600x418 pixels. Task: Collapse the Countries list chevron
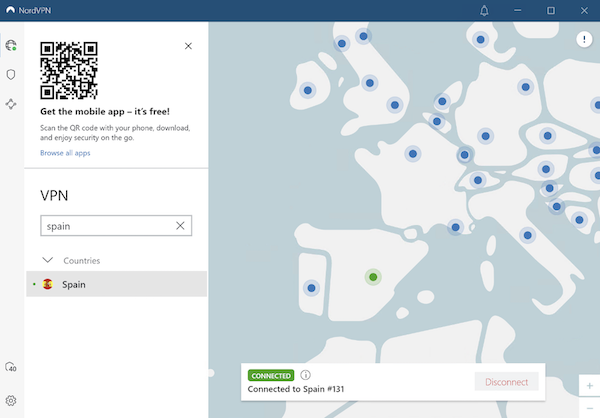(x=47, y=260)
